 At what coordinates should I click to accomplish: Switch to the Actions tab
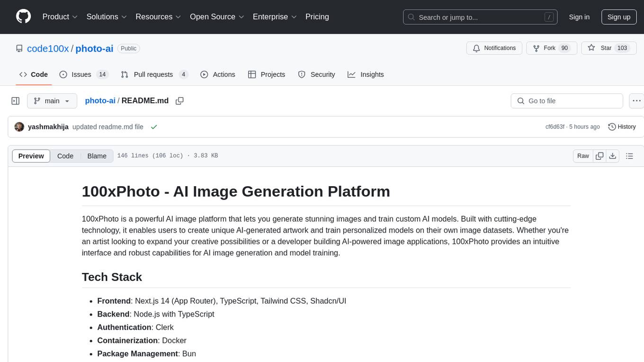pos(218,74)
